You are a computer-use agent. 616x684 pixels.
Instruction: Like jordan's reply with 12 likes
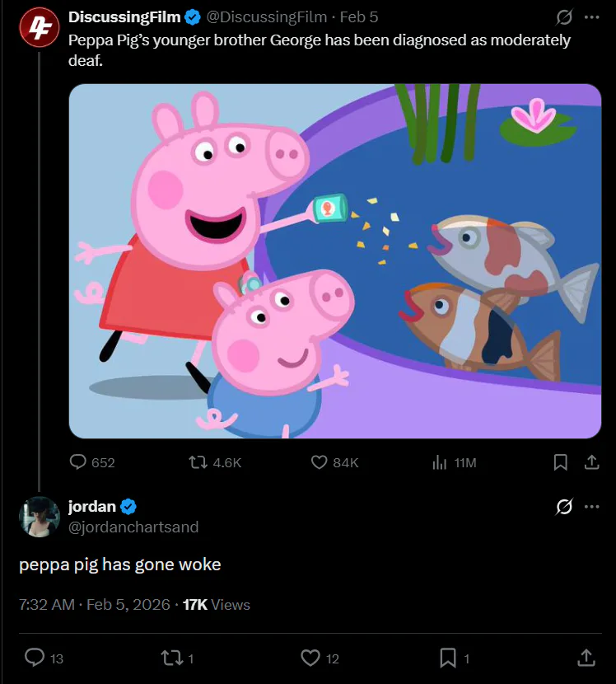(310, 658)
